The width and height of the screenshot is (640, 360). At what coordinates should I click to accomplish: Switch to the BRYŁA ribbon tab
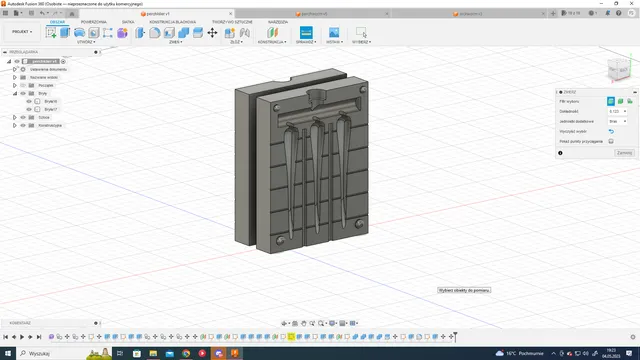pos(57,22)
